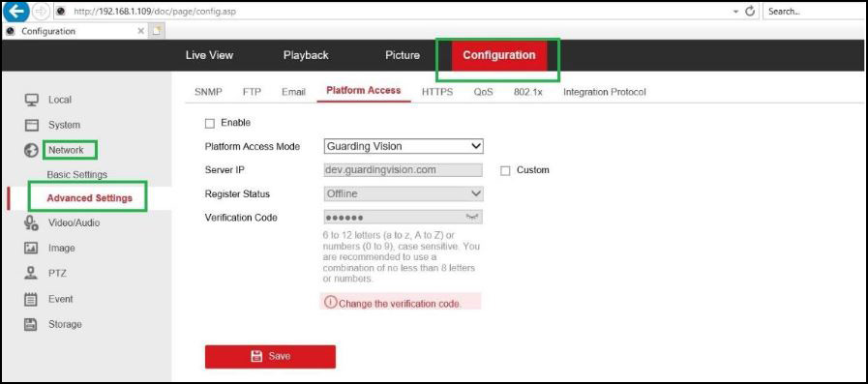This screenshot has width=868, height=384.
Task: Select the Platform Access tab
Action: coord(364,91)
